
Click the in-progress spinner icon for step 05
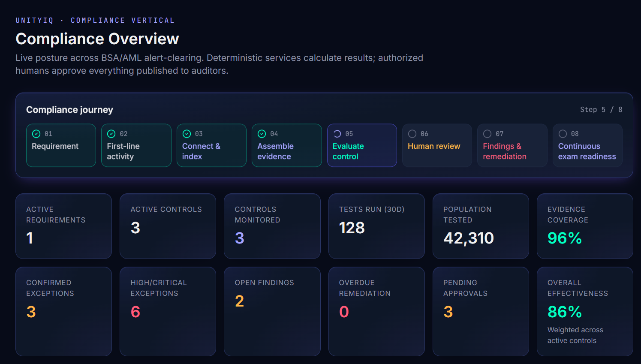tap(337, 134)
